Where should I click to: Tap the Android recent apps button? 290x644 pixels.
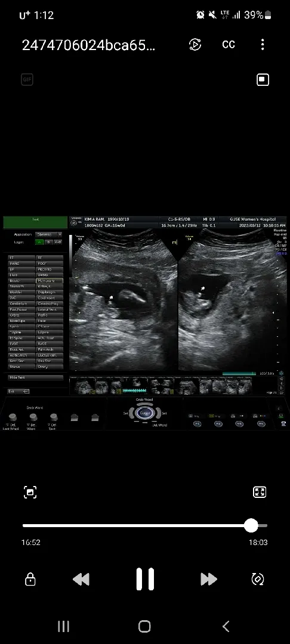coord(63,626)
